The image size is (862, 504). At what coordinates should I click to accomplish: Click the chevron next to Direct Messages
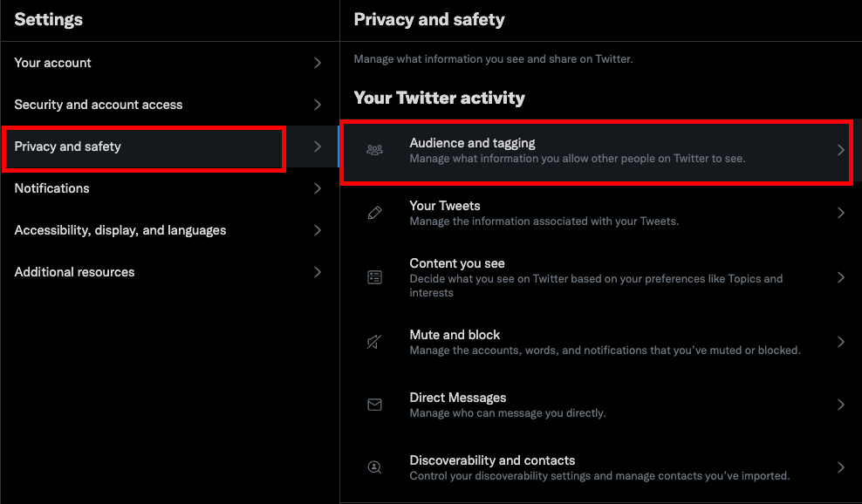[840, 405]
